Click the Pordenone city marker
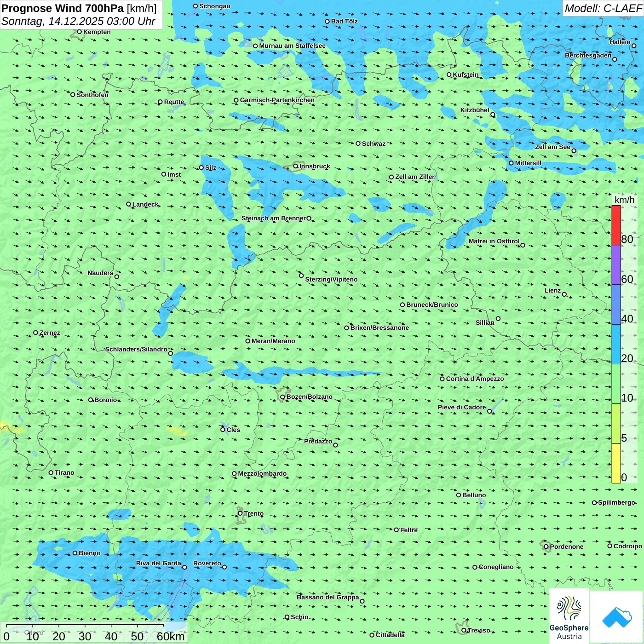 point(546,547)
